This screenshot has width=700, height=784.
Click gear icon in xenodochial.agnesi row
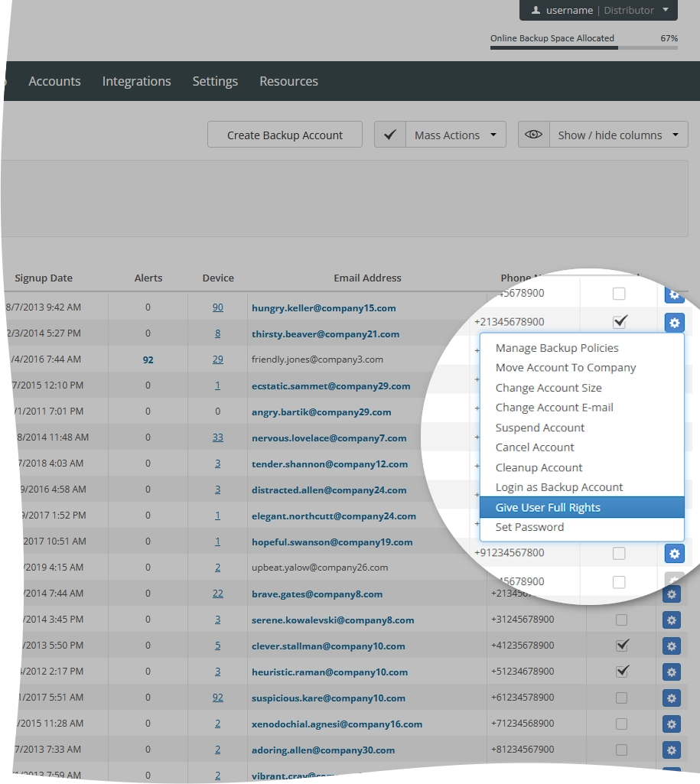pyautogui.click(x=672, y=724)
